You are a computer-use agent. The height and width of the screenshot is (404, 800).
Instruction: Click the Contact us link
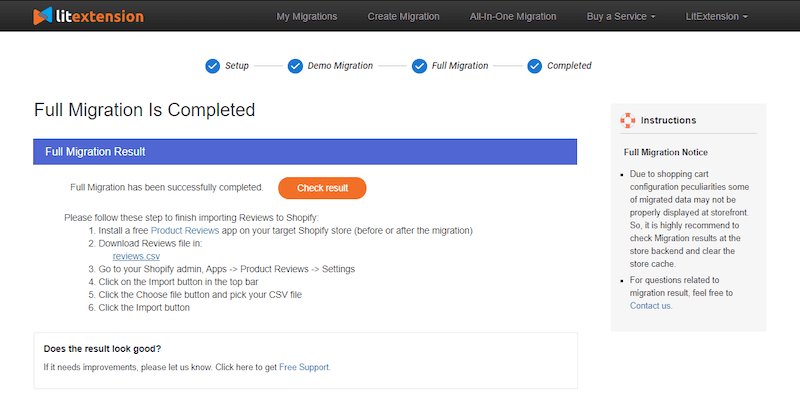tap(651, 306)
